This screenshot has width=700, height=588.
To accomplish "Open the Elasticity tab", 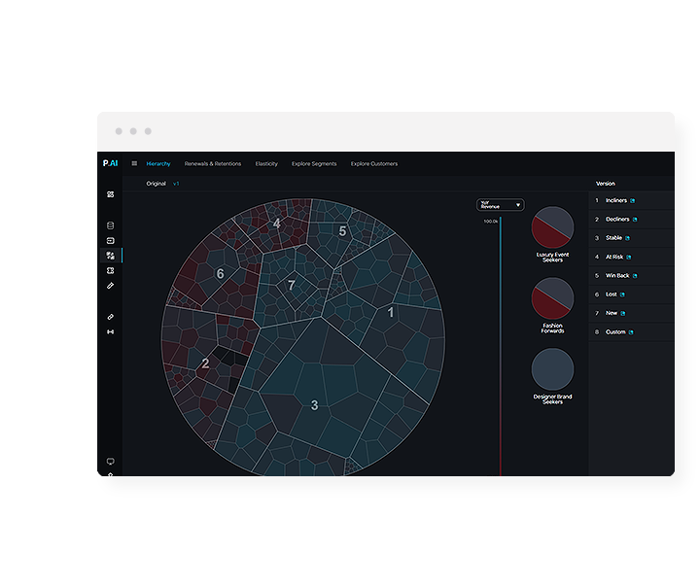I will tap(266, 163).
